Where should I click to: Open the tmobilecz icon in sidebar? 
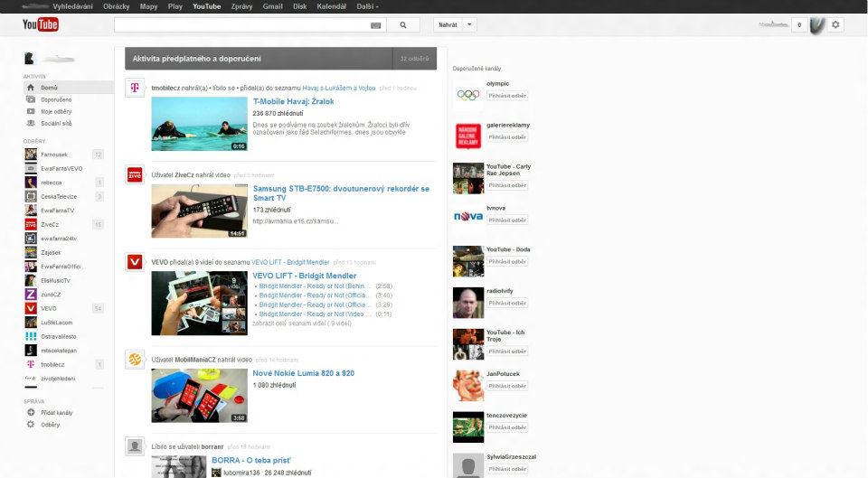31,364
